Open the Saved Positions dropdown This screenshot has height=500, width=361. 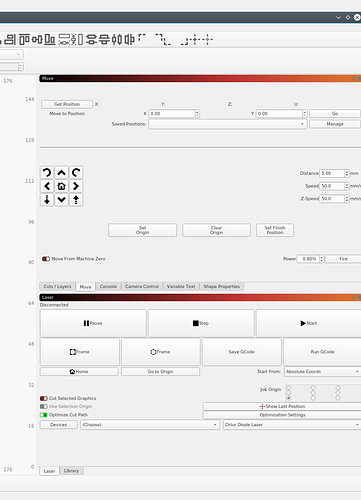pos(228,124)
